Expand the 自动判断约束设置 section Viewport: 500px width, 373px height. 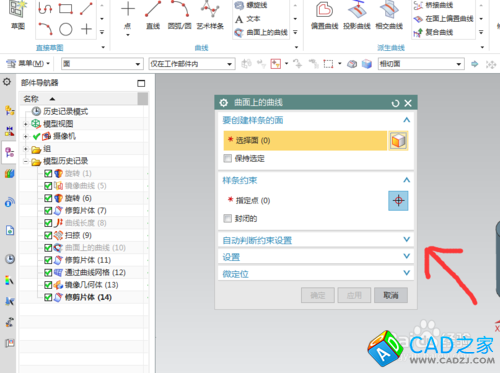(316, 240)
